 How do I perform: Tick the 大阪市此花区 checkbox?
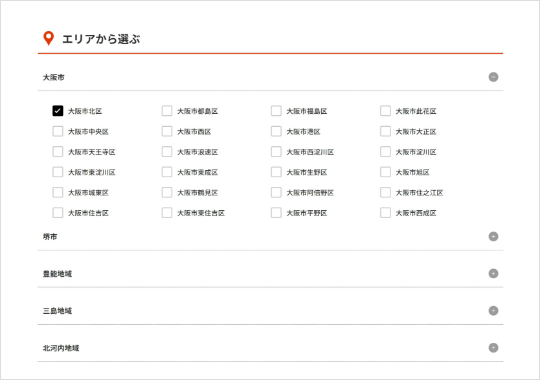pyautogui.click(x=385, y=111)
